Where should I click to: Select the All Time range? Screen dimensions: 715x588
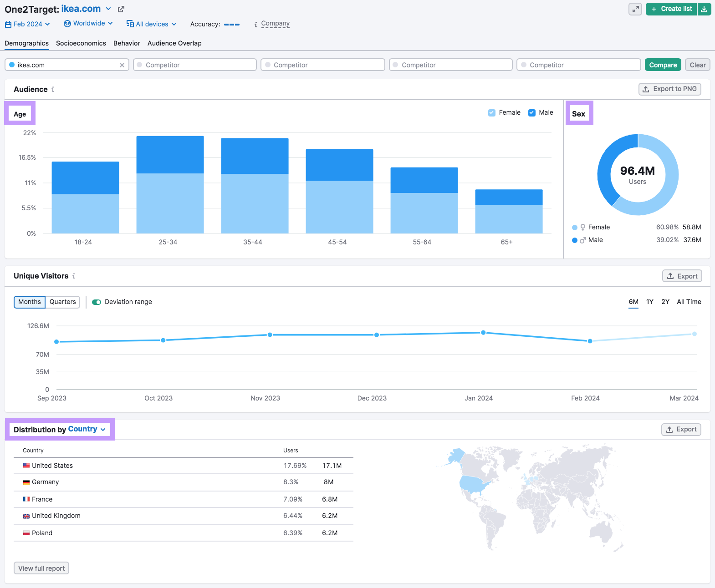[x=689, y=302]
